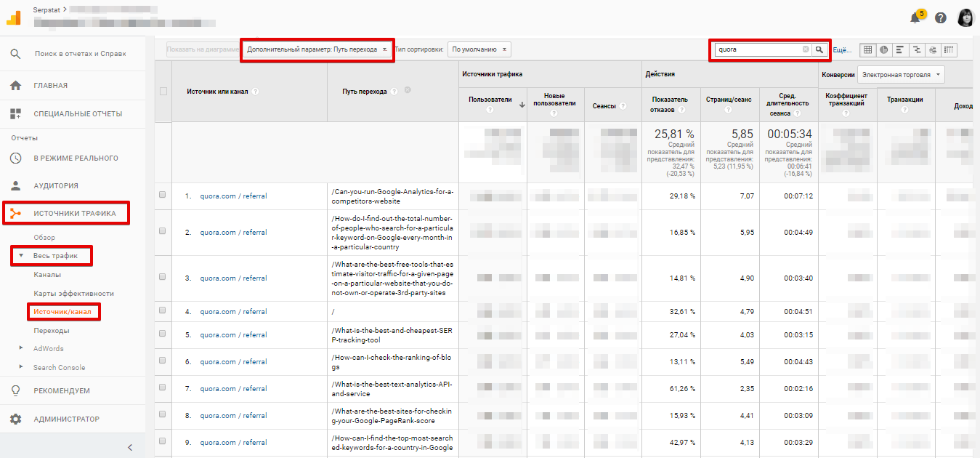
Task: Open Дополнительный параметр dropdown
Action: pyautogui.click(x=317, y=49)
